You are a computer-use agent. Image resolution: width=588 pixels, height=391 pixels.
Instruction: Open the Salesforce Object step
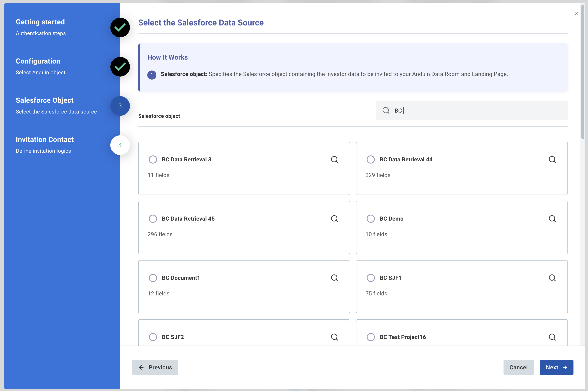coord(45,100)
